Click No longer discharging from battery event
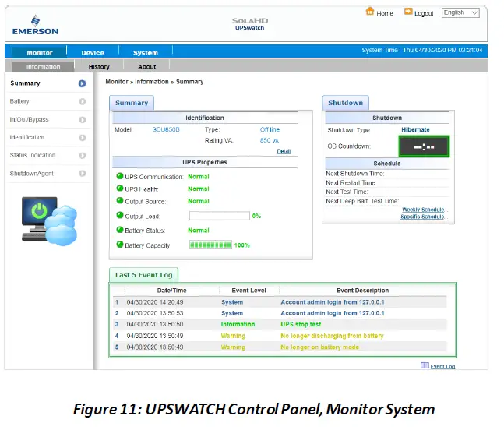 (x=332, y=336)
